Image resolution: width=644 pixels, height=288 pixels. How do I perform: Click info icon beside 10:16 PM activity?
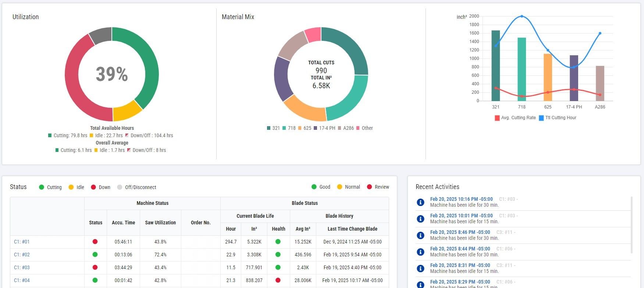click(x=420, y=202)
